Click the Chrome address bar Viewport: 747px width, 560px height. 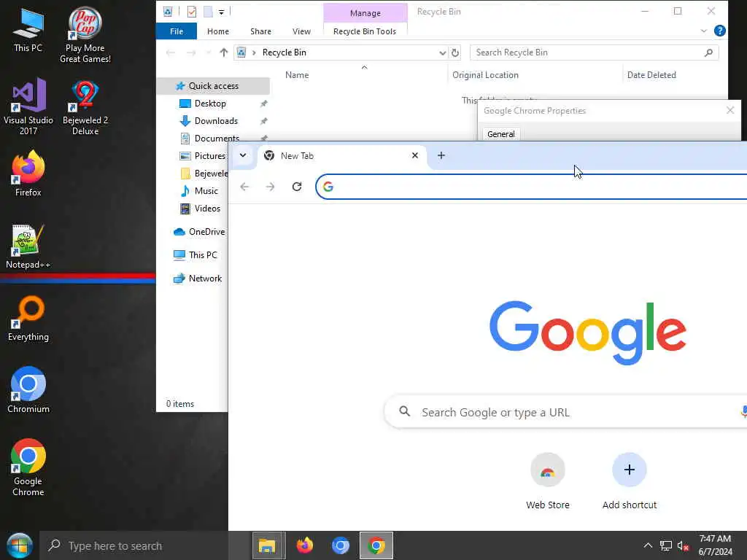pos(531,187)
